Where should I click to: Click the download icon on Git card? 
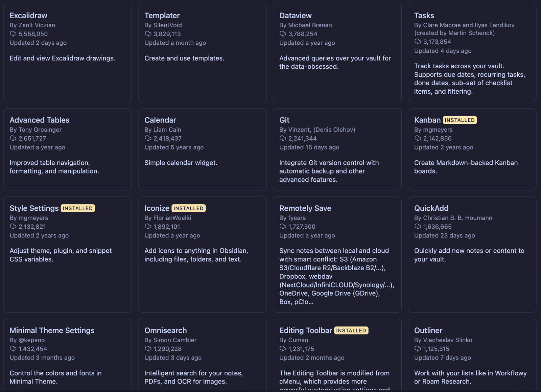(x=283, y=138)
